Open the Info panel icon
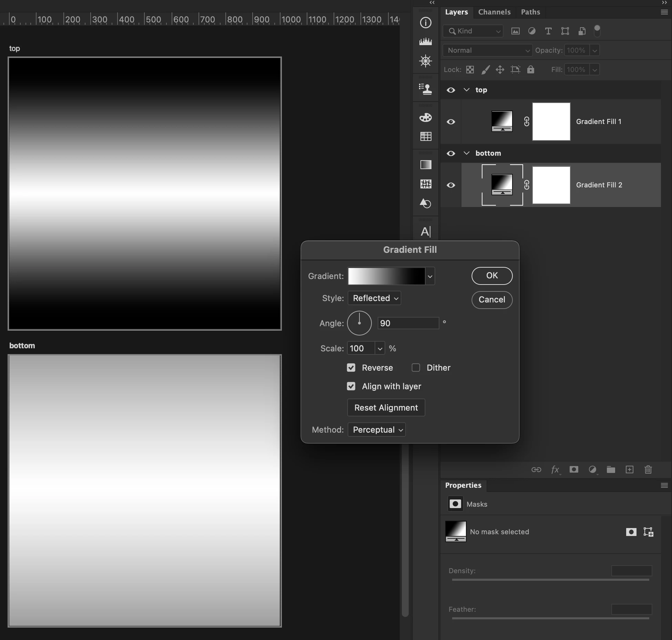Image resolution: width=672 pixels, height=640 pixels. click(x=426, y=23)
